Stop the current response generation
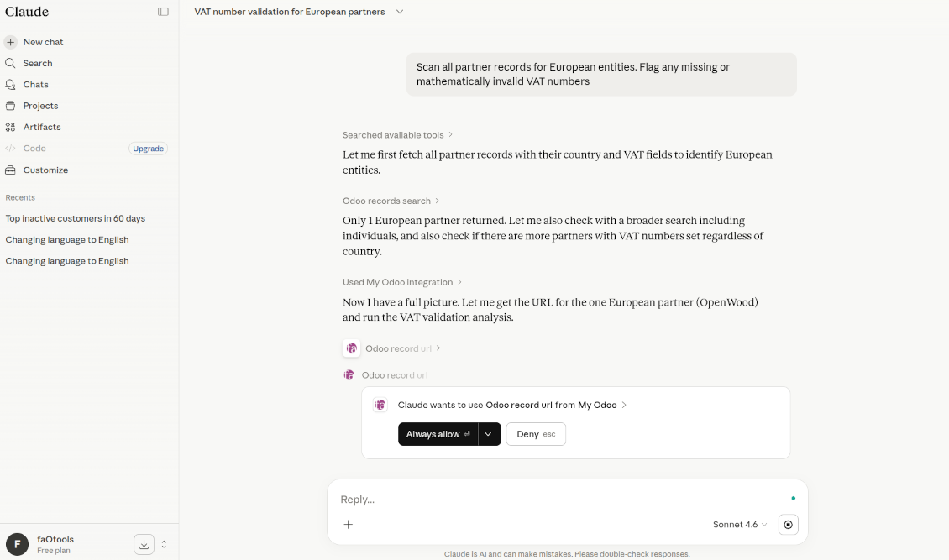 point(788,524)
